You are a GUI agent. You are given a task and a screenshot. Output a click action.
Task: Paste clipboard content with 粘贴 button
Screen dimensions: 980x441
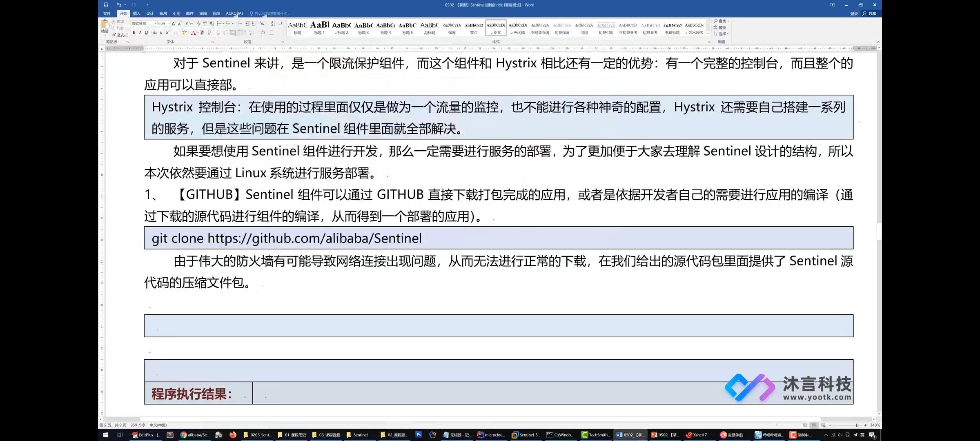pyautogui.click(x=105, y=27)
